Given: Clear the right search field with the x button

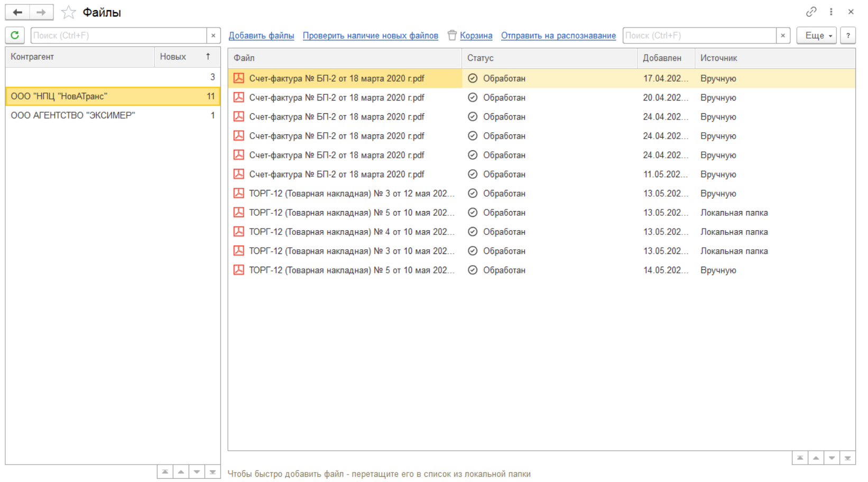Looking at the screenshot, I should tap(783, 35).
